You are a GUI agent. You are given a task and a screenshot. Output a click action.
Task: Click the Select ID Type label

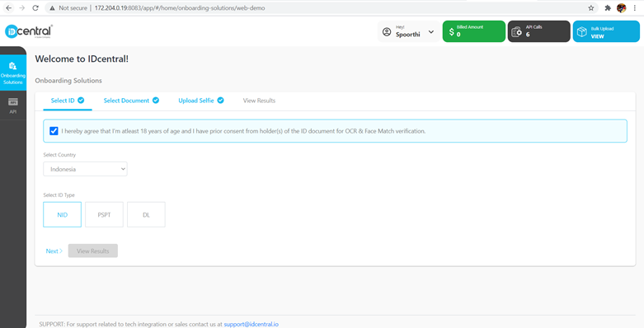coord(59,195)
